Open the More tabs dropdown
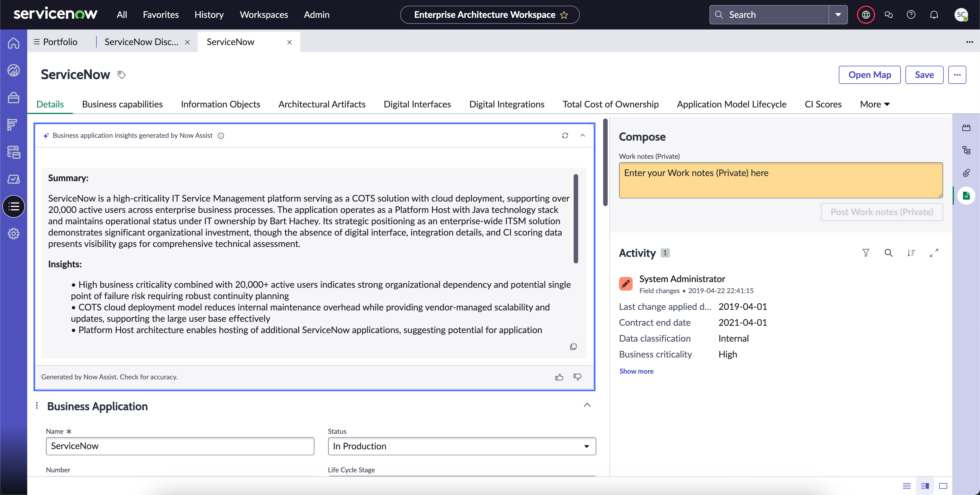Image resolution: width=980 pixels, height=495 pixels. [875, 104]
